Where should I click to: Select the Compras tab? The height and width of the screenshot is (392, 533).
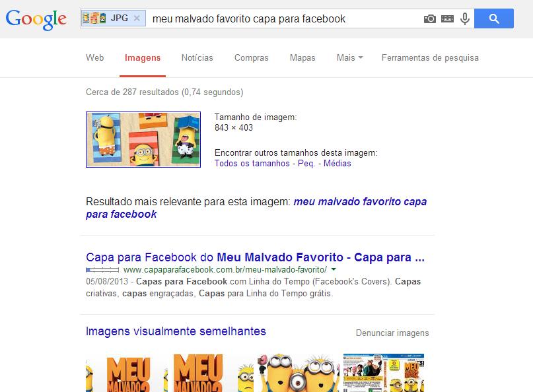click(251, 58)
